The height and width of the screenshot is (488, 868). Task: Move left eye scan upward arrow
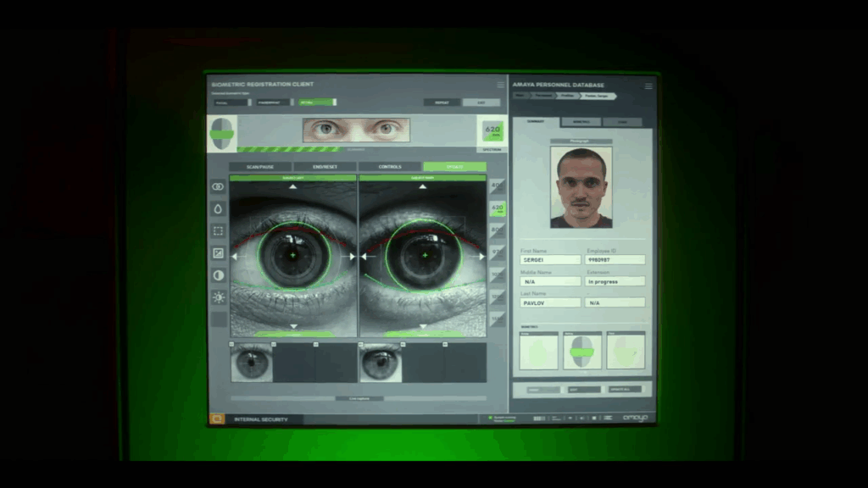292,187
